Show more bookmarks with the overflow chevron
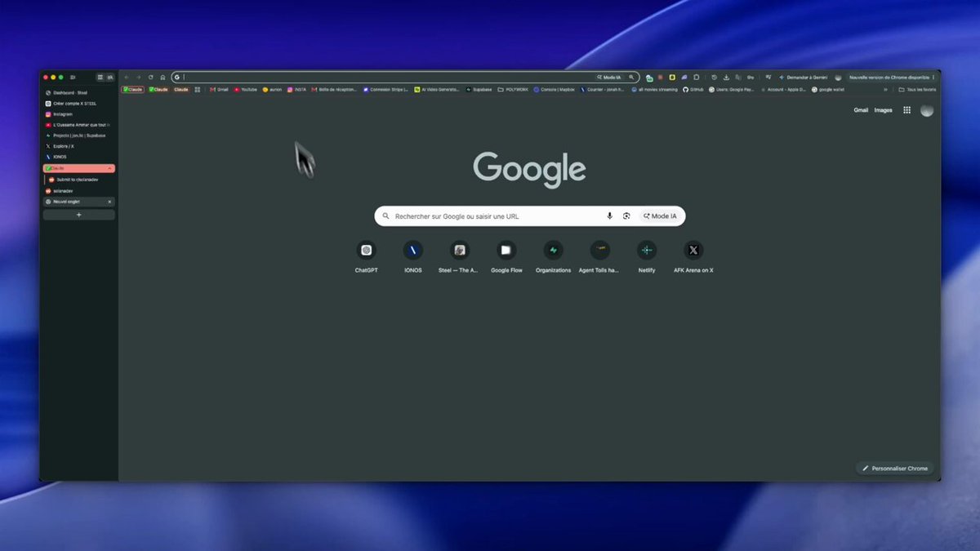Screen dimensions: 980x551 pos(885,89)
